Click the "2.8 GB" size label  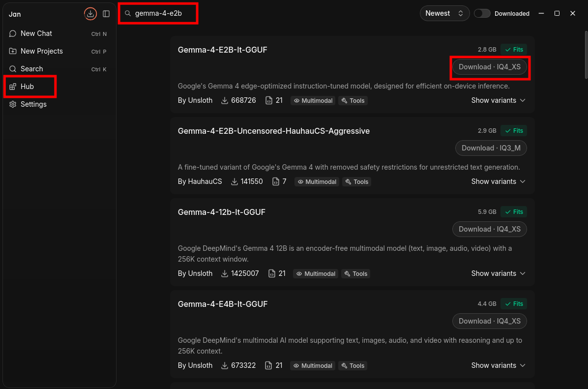(x=487, y=50)
